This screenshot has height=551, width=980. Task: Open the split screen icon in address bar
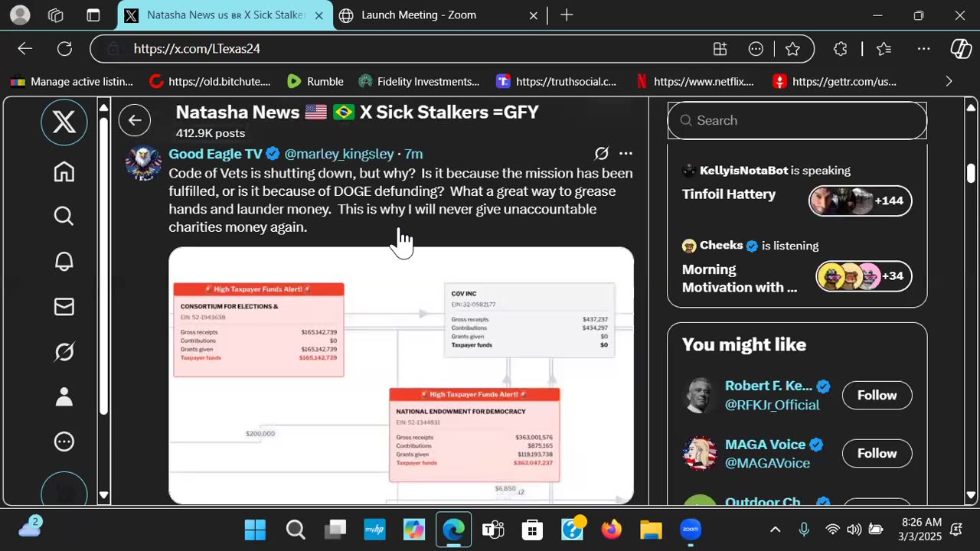(720, 49)
